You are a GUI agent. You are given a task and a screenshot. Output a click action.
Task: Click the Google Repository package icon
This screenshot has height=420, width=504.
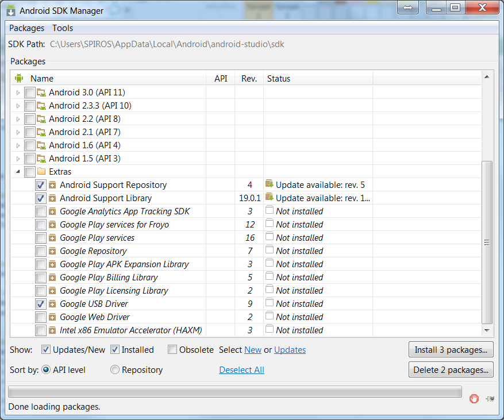click(x=52, y=251)
